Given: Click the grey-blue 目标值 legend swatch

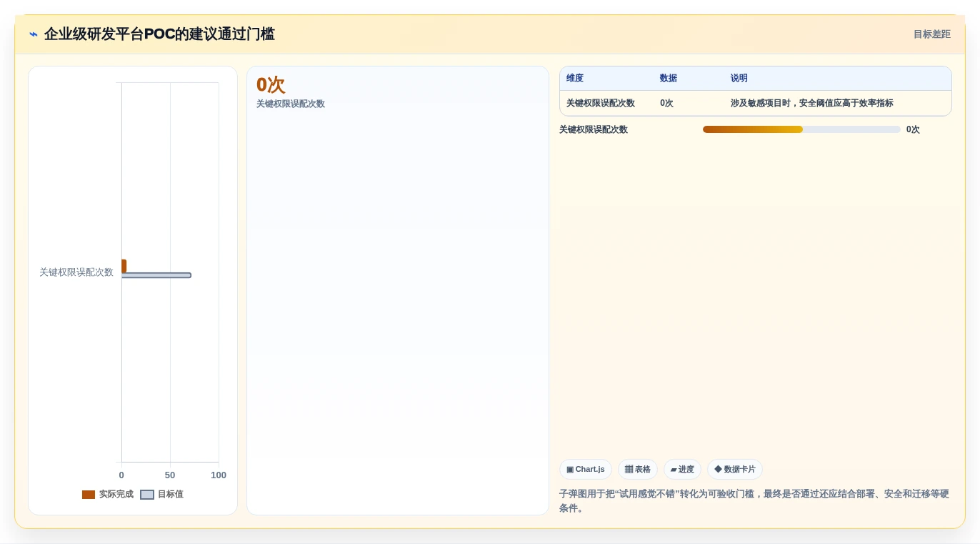Looking at the screenshot, I should click(x=147, y=495).
